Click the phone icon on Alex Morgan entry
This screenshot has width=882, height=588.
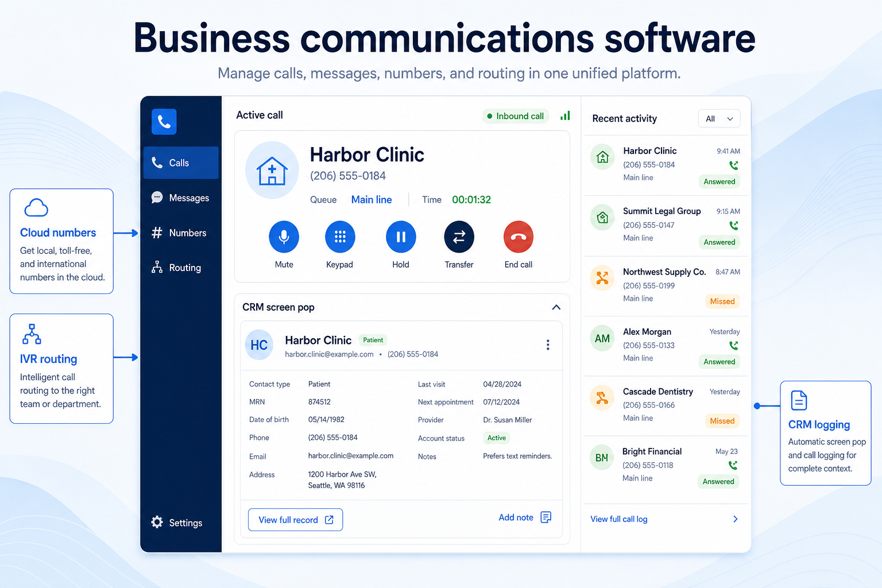click(734, 346)
